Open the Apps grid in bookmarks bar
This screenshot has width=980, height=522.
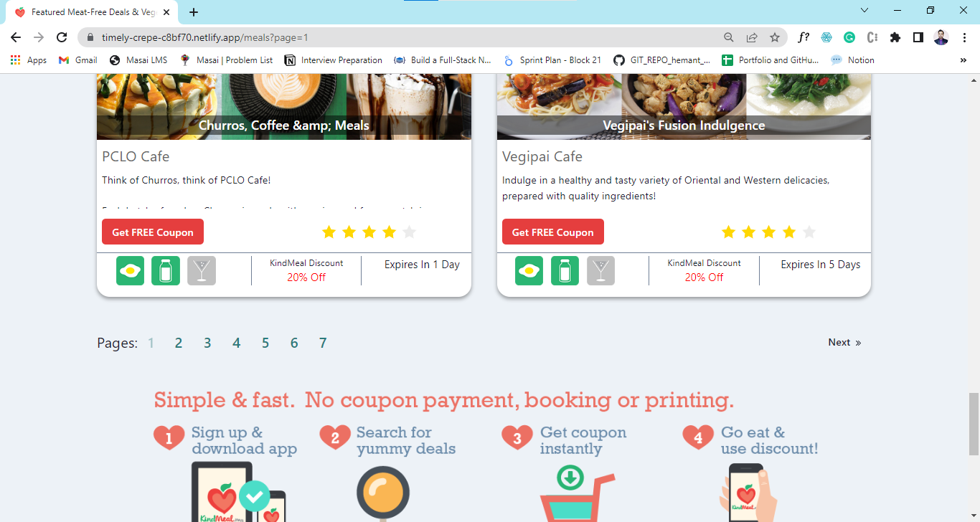(29, 60)
